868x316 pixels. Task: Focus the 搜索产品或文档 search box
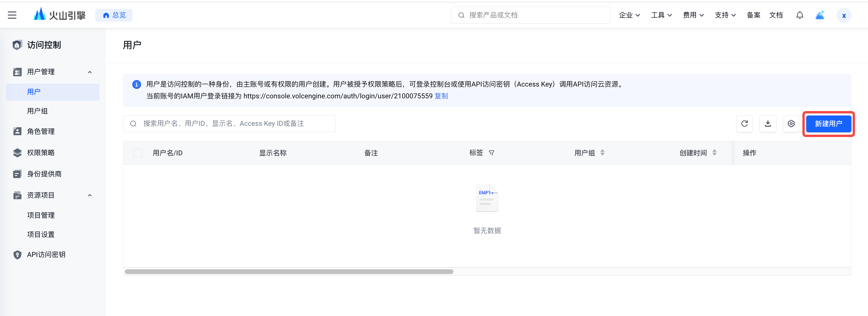pyautogui.click(x=530, y=15)
